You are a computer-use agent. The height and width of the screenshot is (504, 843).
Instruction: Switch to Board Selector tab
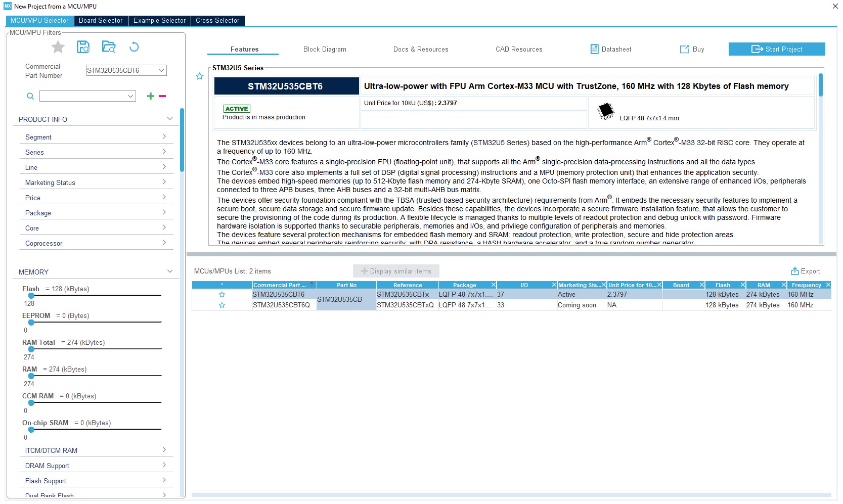[x=101, y=21]
